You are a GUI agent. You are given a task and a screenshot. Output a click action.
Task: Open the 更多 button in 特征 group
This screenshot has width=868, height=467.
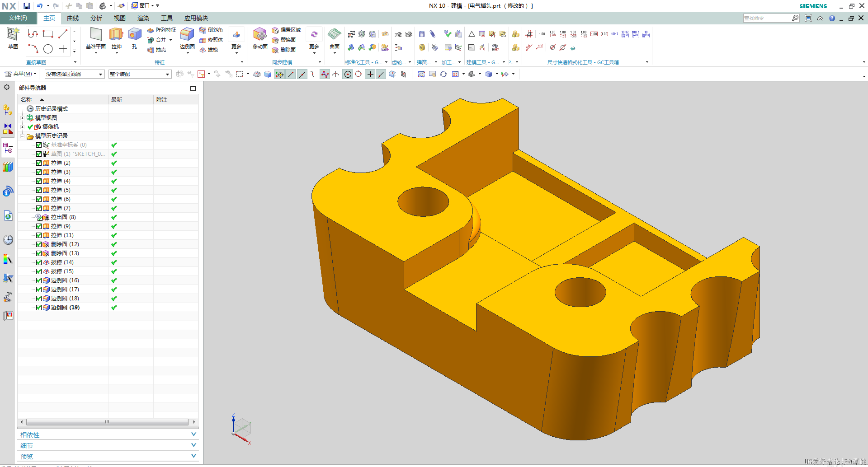pos(236,40)
